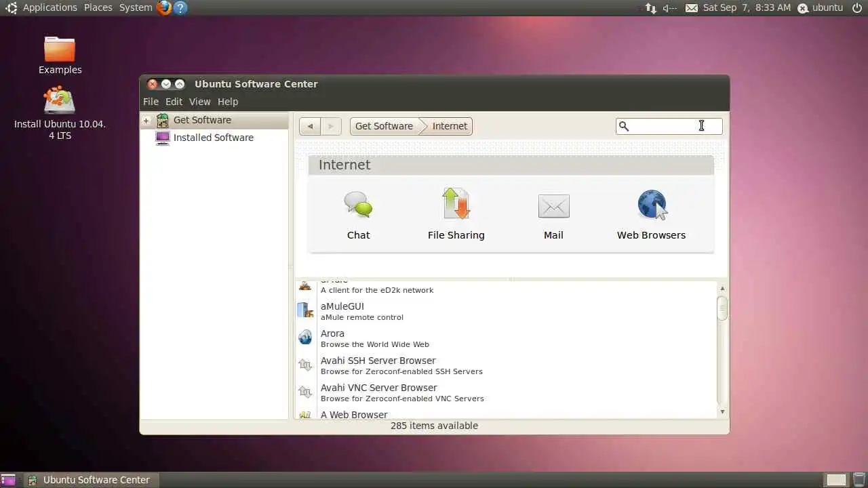The image size is (868, 488).
Task: Select the Arora list entry text
Action: 332,333
